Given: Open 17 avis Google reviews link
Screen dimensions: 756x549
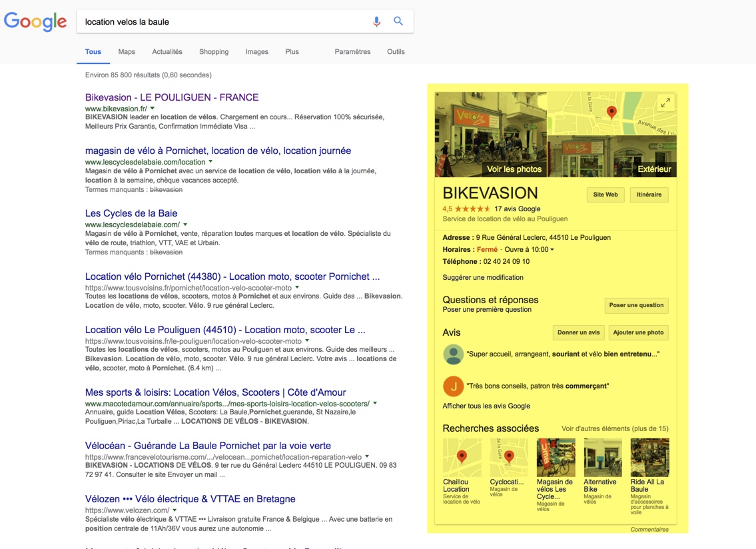Looking at the screenshot, I should [x=518, y=209].
